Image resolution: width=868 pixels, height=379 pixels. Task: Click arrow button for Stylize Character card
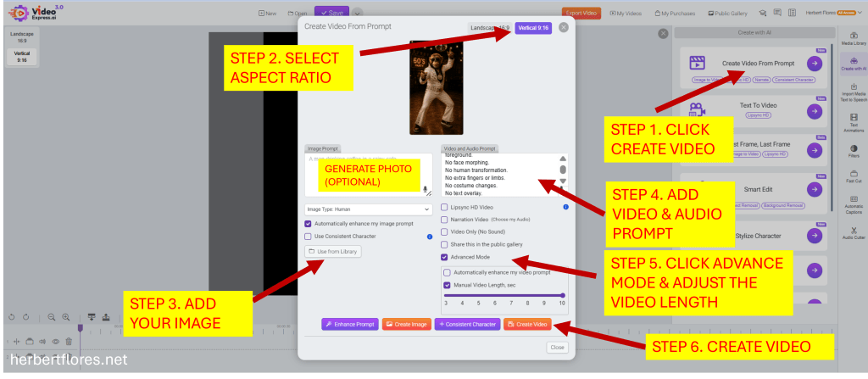click(x=814, y=236)
